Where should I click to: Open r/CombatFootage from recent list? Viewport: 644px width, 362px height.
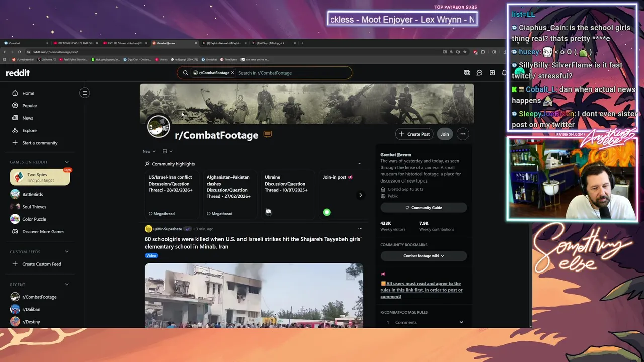click(39, 297)
